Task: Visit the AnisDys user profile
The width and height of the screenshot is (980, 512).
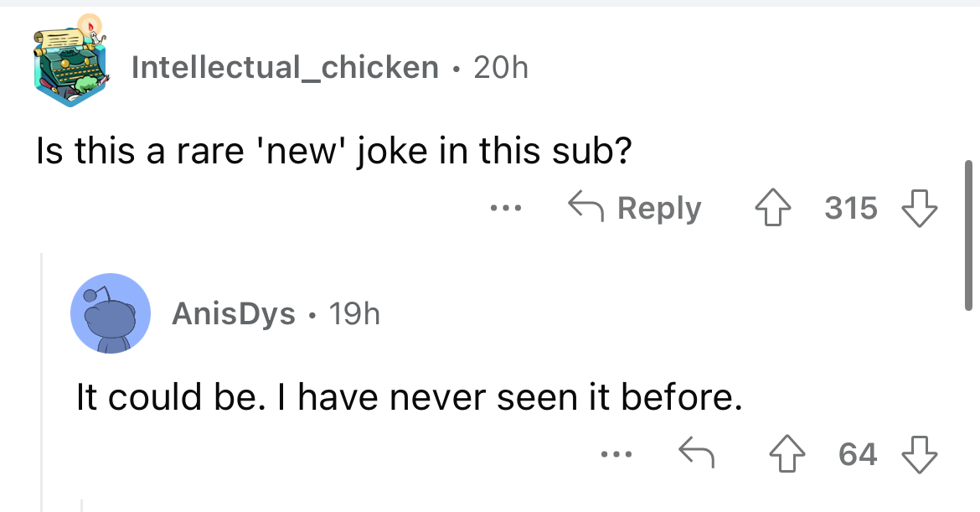Action: tap(233, 314)
